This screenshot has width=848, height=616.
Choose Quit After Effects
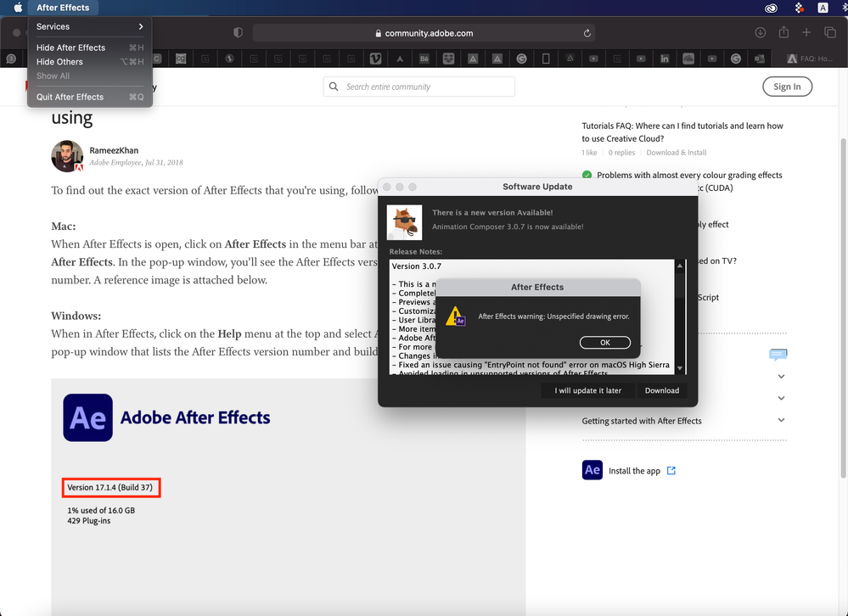coord(90,97)
